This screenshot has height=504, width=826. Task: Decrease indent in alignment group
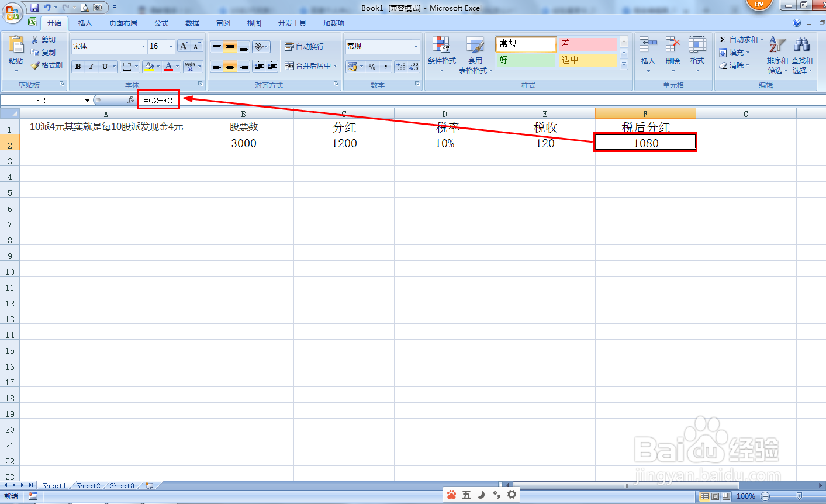pyautogui.click(x=259, y=66)
